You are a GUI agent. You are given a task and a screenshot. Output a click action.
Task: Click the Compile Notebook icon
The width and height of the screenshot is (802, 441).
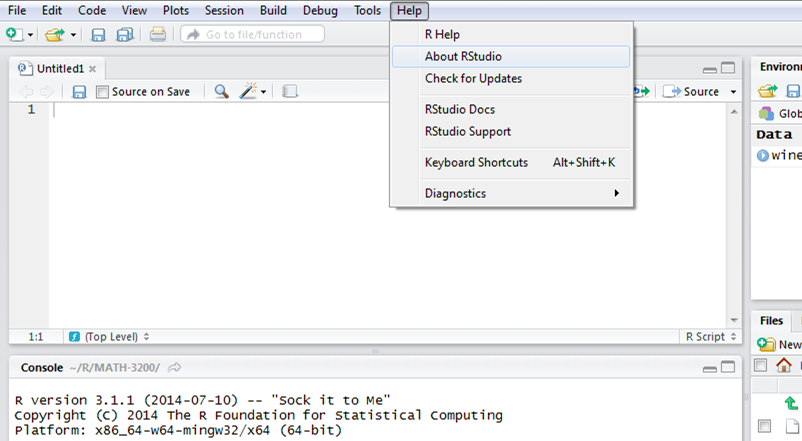click(x=289, y=92)
